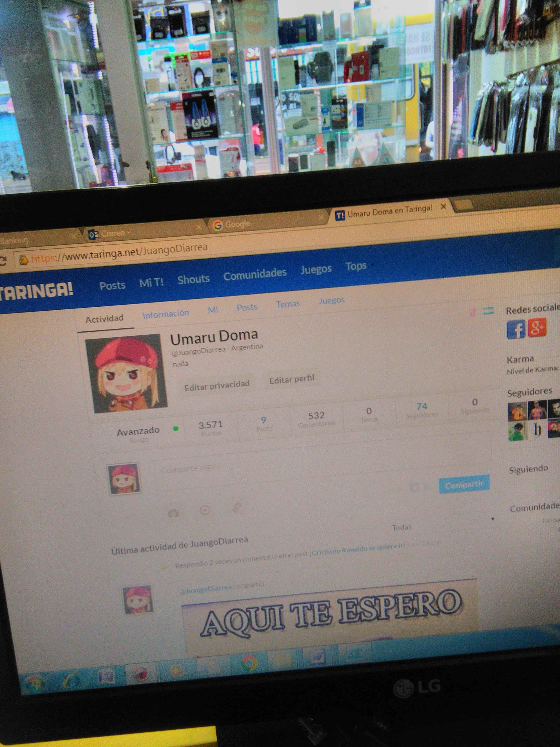560x747 pixels.
Task: Open Juegos in the top navigation bar
Action: 316,270
